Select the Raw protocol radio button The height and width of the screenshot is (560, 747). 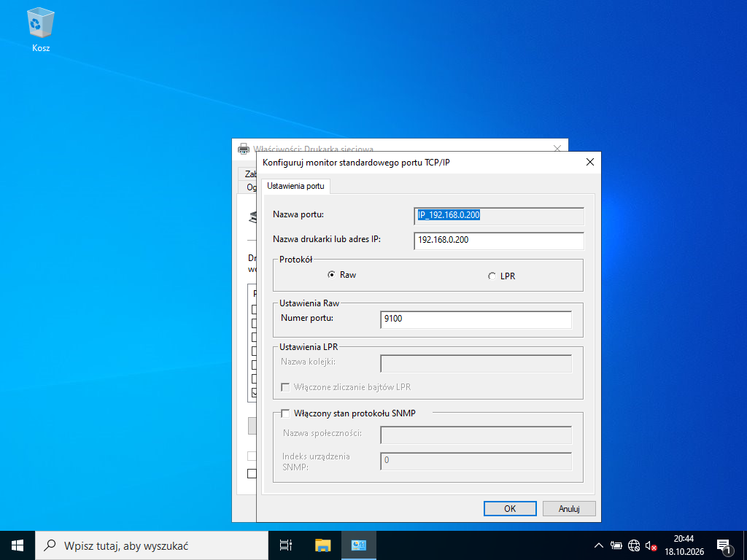click(x=332, y=275)
